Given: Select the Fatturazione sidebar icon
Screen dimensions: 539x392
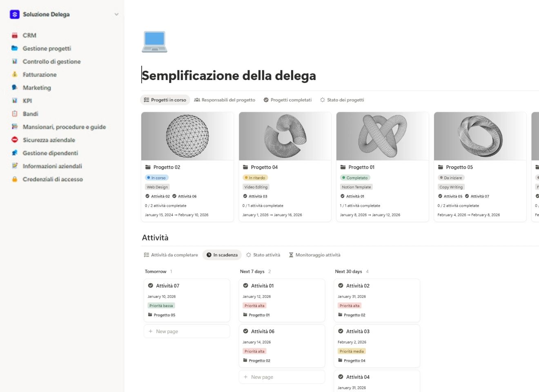Looking at the screenshot, I should pos(15,74).
